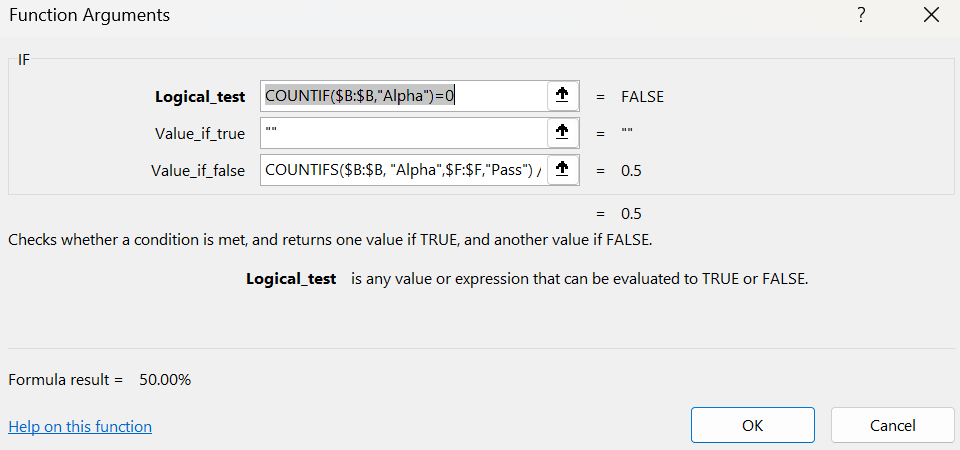Click the FALSE result beside Logical_test
The image size is (960, 450).
pos(642,97)
